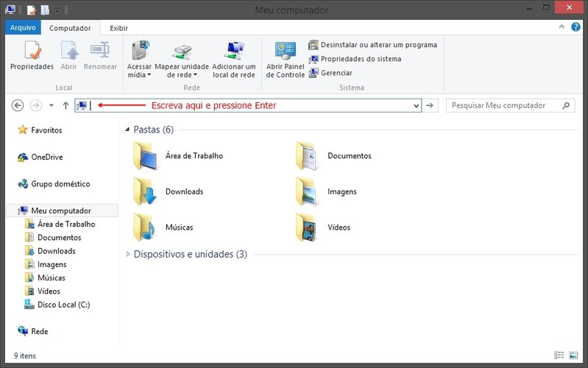Select the Músicas folder icon

(x=145, y=227)
